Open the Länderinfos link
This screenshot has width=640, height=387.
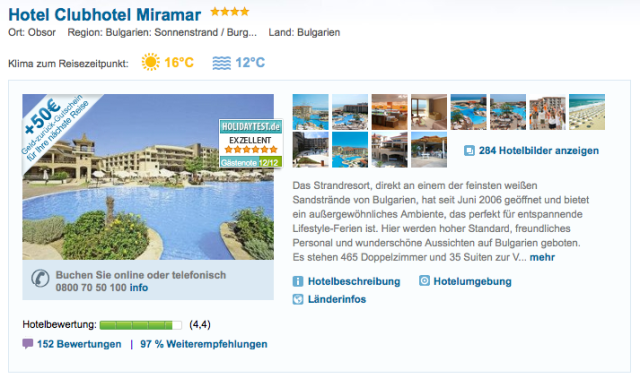[337, 299]
